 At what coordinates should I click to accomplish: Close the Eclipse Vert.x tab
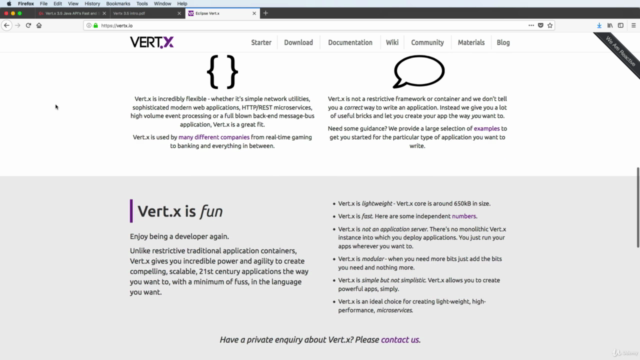[254, 13]
